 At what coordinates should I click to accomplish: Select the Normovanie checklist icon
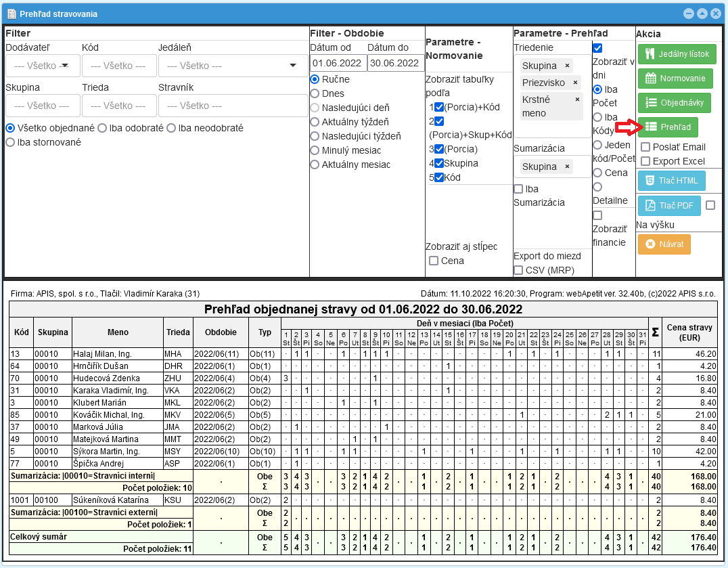click(x=651, y=78)
